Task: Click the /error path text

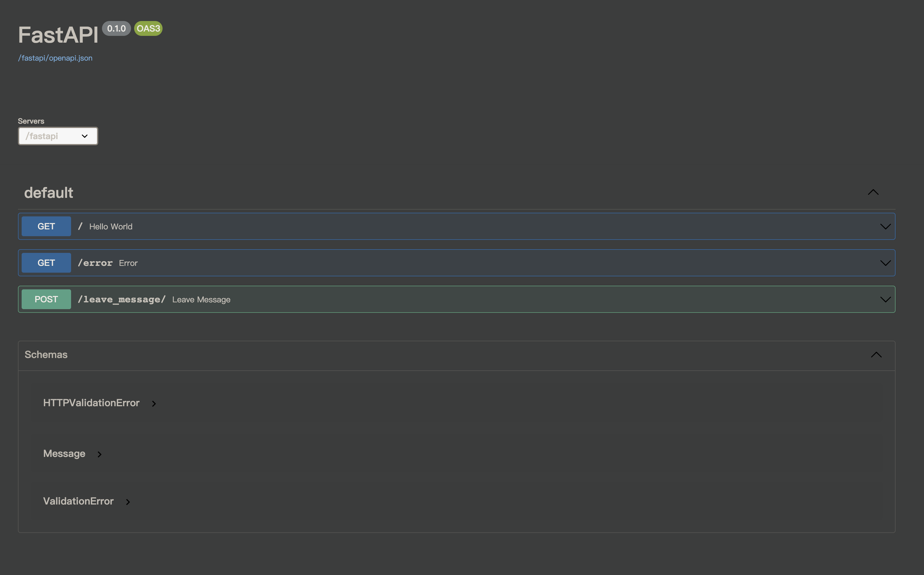Action: (x=95, y=263)
